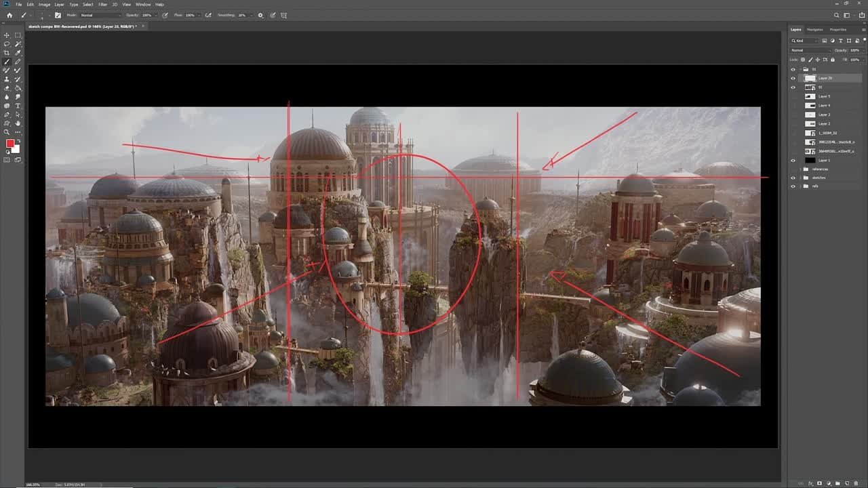Viewport: 868px width, 488px height.
Task: Delete layer using the trash icon
Action: [x=856, y=483]
